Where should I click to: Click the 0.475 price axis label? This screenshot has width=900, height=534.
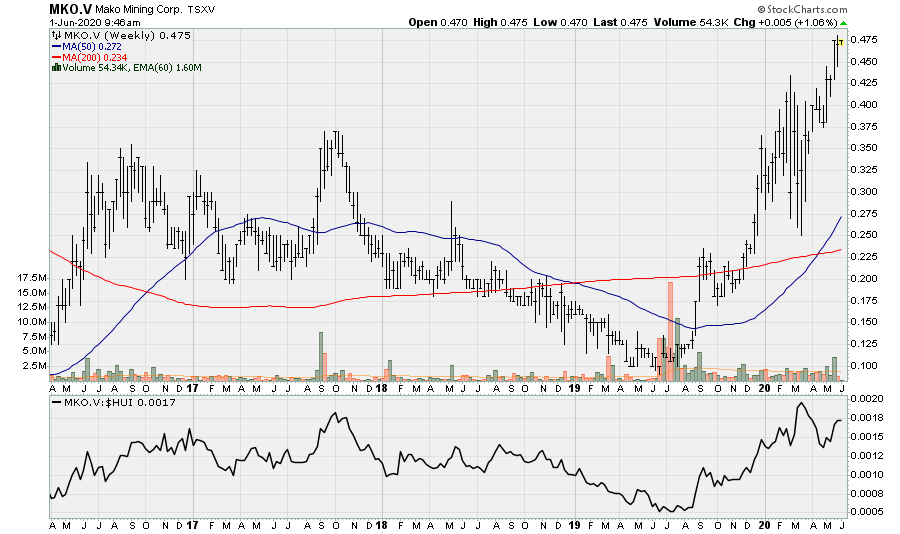863,40
